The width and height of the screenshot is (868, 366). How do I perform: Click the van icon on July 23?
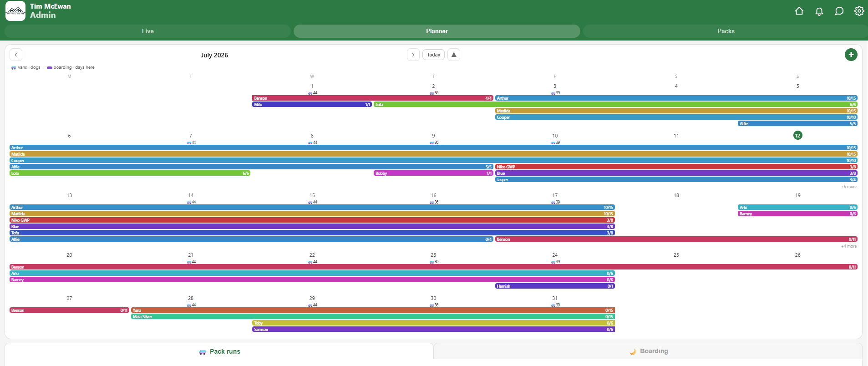(x=431, y=262)
